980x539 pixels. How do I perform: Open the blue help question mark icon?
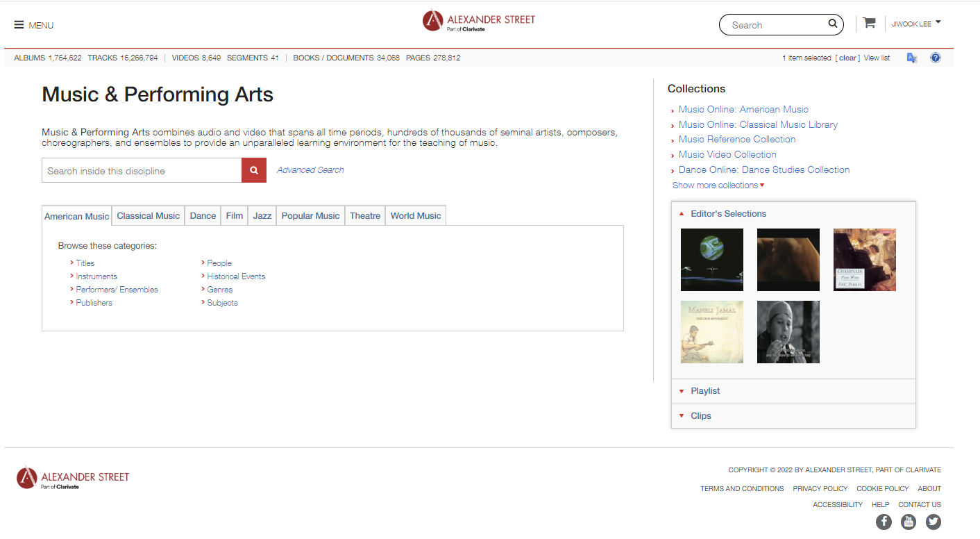(x=936, y=58)
